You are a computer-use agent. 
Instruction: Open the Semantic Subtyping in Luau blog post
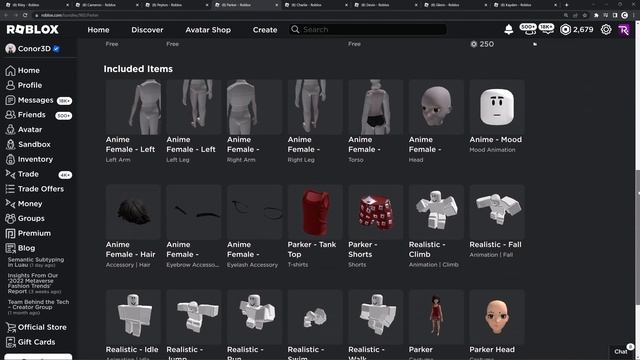point(36,262)
